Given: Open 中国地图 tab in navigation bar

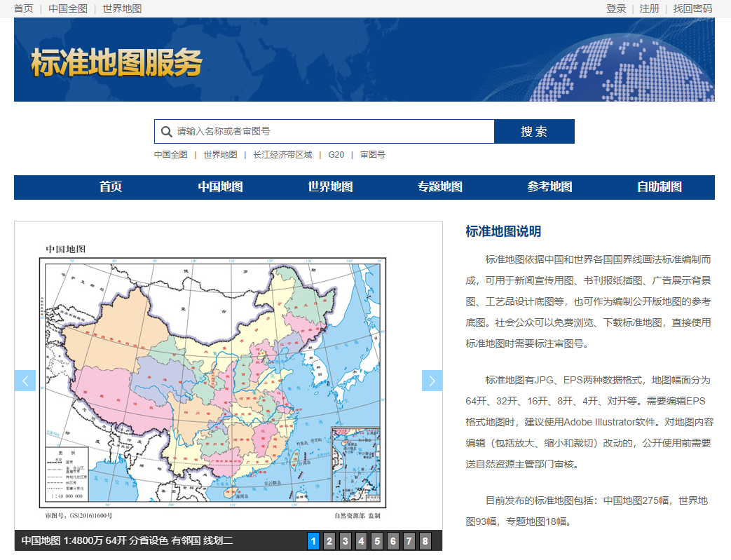Looking at the screenshot, I should (221, 187).
